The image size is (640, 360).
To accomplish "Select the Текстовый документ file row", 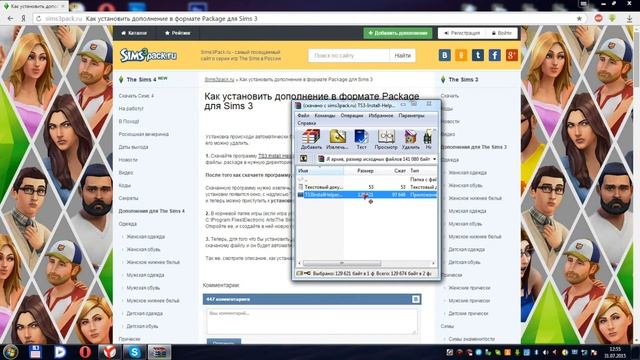I will coord(367,187).
